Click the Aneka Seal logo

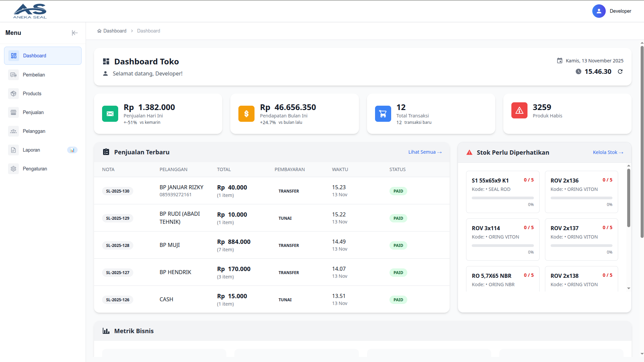(x=30, y=11)
